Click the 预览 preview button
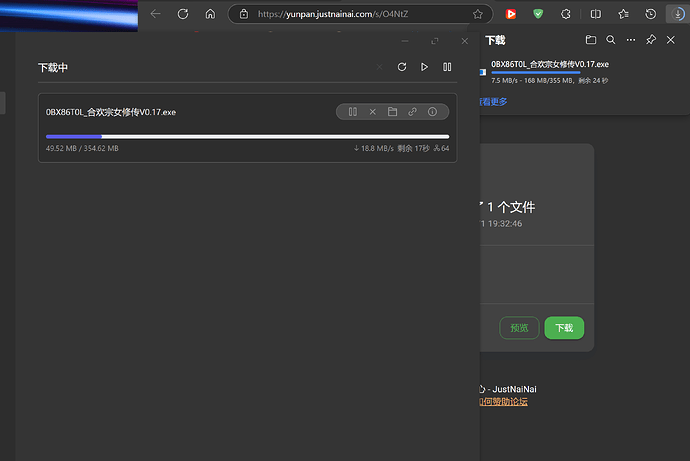Viewport: 690px width, 461px height. tap(519, 328)
